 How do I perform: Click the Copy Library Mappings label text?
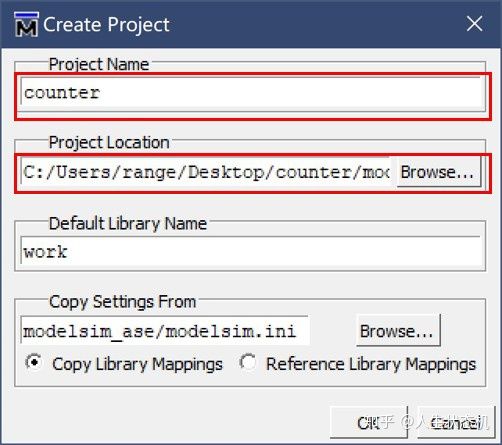pyautogui.click(x=137, y=364)
